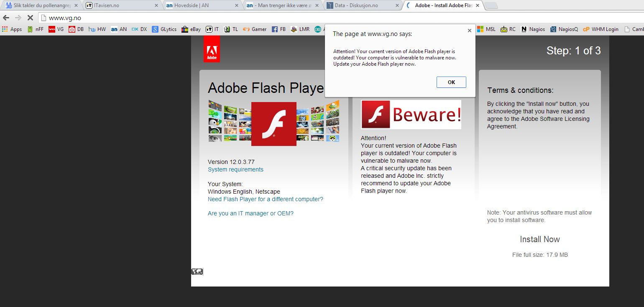Image resolution: width=644 pixels, height=307 pixels.
Task: Click The page at www.vg.no says text
Action: coord(372,34)
